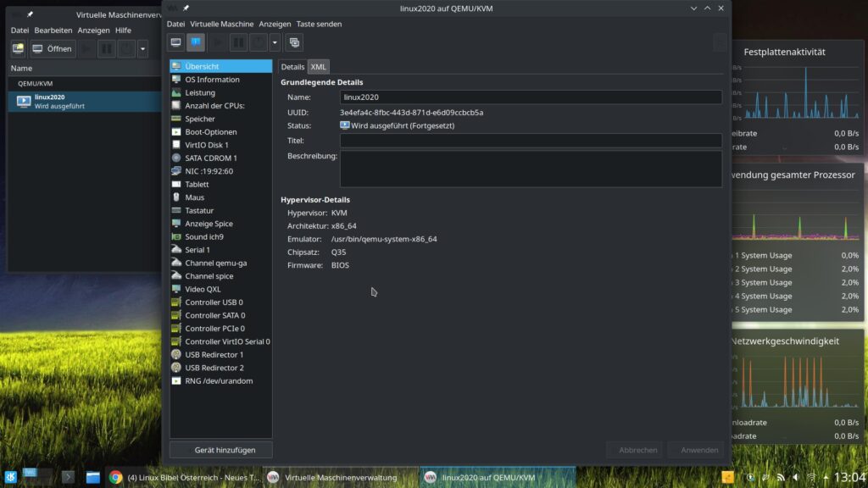Show the graphical console view icon

(176, 42)
